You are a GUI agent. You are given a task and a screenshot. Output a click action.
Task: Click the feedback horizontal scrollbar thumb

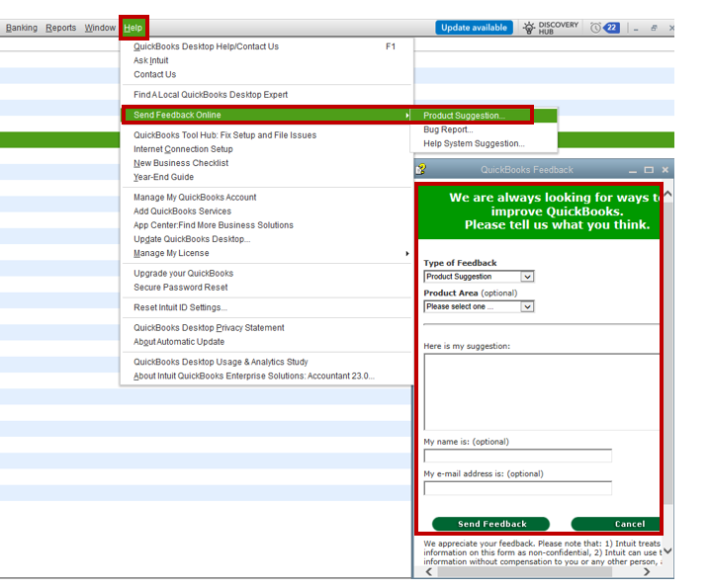coord(525,572)
